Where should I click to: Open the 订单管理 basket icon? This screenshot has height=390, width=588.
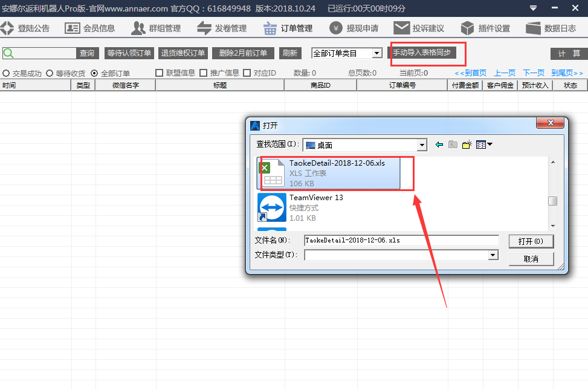(270, 28)
